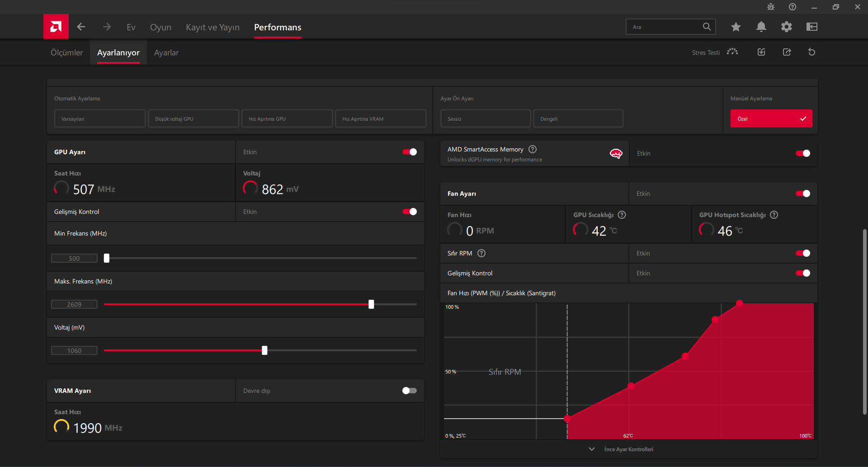
Task: Click the AMD logo home icon
Action: (56, 27)
